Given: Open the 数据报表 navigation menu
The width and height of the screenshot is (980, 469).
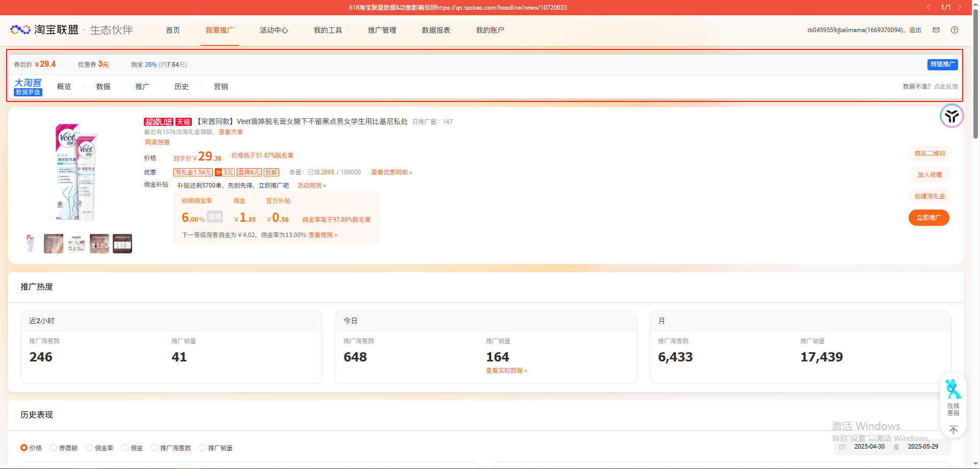Looking at the screenshot, I should (x=436, y=30).
